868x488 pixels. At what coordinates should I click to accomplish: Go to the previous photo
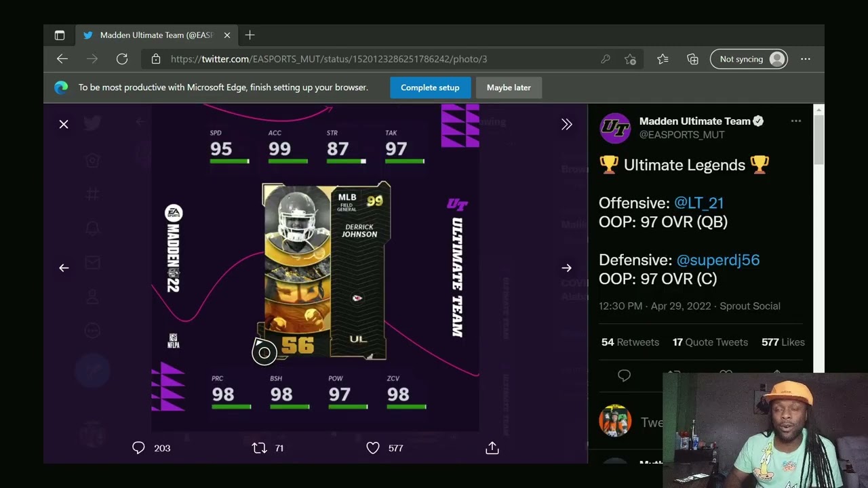[64, 268]
